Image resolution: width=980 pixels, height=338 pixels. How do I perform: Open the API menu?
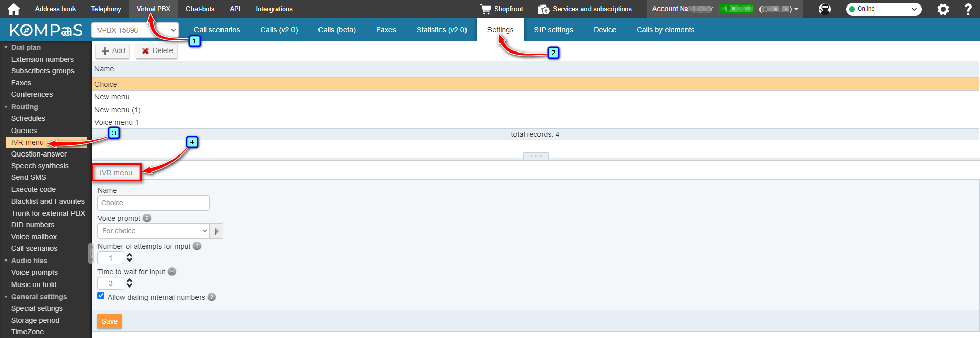coord(235,9)
